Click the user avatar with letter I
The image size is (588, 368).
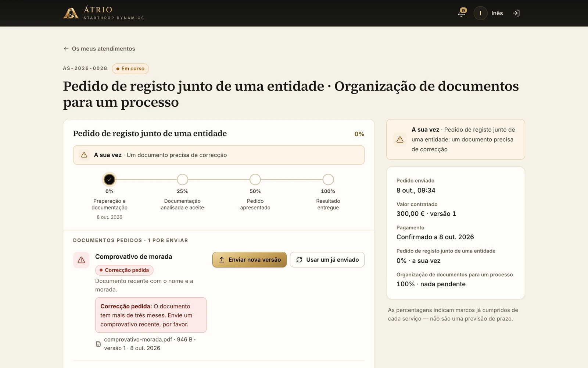[x=480, y=13]
